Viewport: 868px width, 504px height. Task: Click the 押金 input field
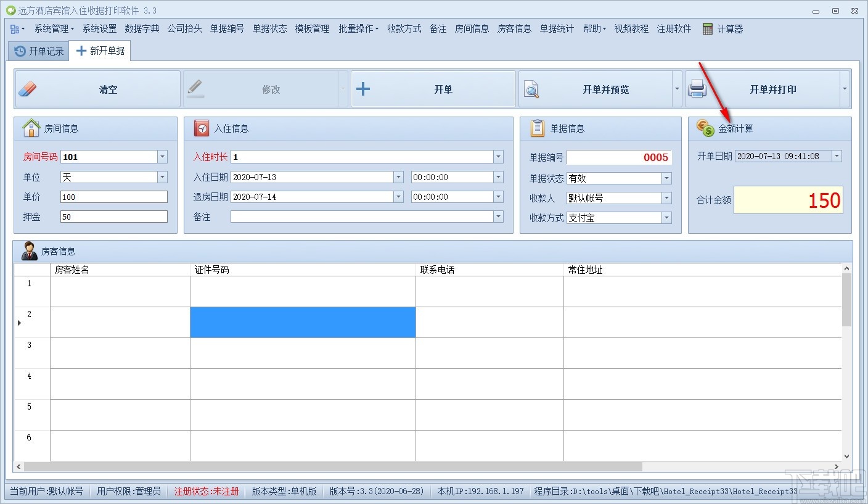(x=114, y=217)
